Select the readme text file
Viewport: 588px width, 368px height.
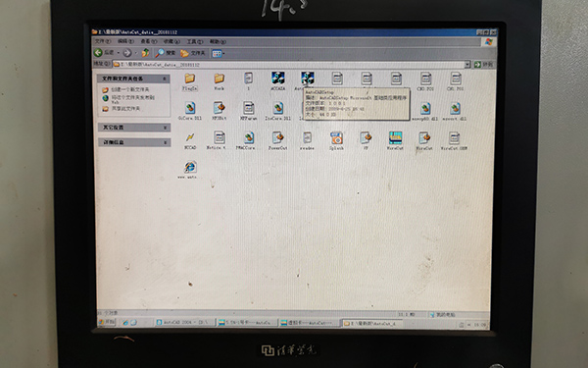click(307, 140)
